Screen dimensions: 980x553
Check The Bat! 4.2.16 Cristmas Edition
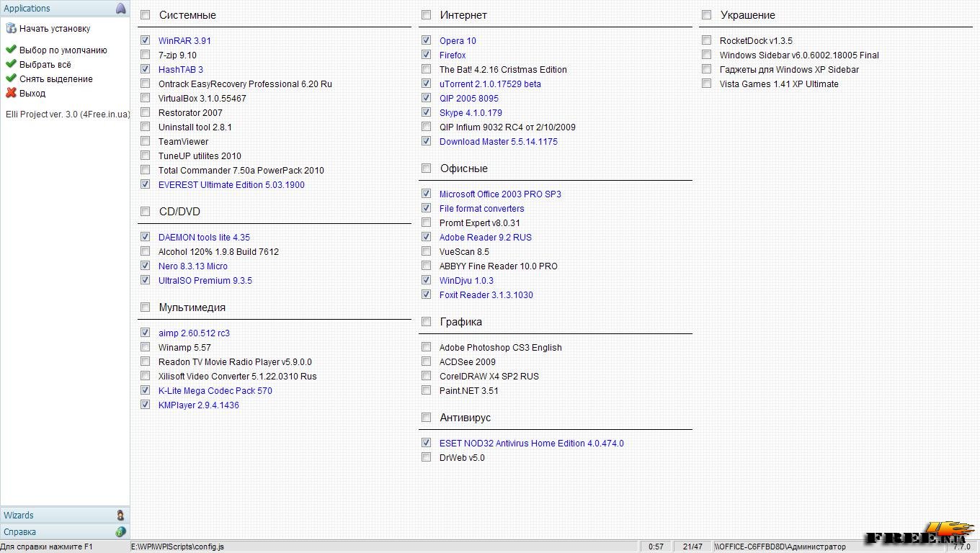pos(427,69)
